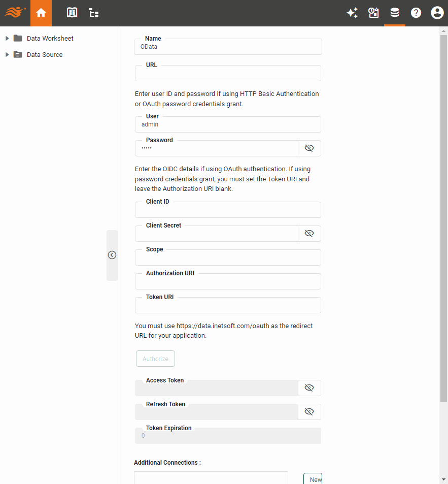Image resolution: width=448 pixels, height=484 pixels.
Task: Open the documentation book icon
Action: pos(72,13)
